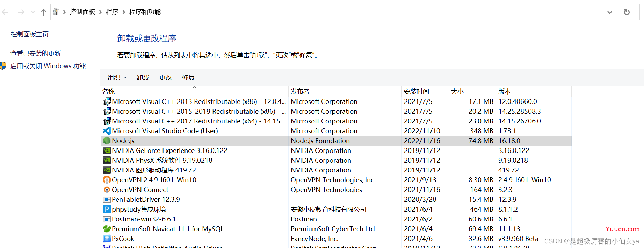Screen dimensions: 644x248
Task: Click the PenTabletDriver icon
Action: click(107, 199)
